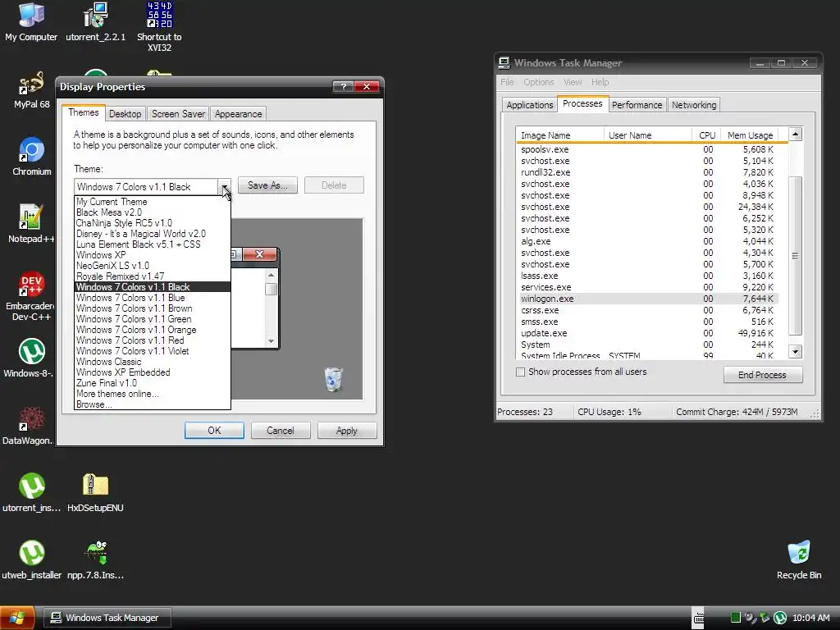Open Task Manager Performance tab
The height and width of the screenshot is (630, 840).
(x=637, y=105)
